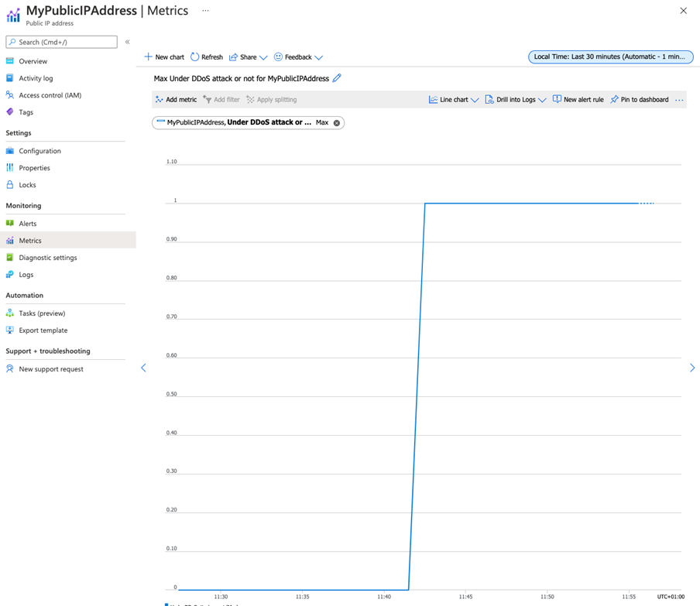The image size is (700, 606).
Task: Collapse the left sidebar
Action: click(x=127, y=43)
